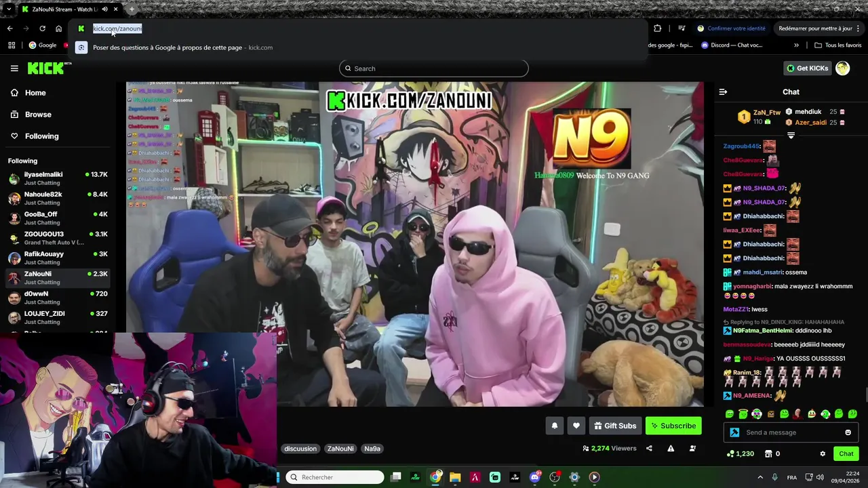Open Chrome tab search dropdown
The image size is (868, 488).
point(8,9)
